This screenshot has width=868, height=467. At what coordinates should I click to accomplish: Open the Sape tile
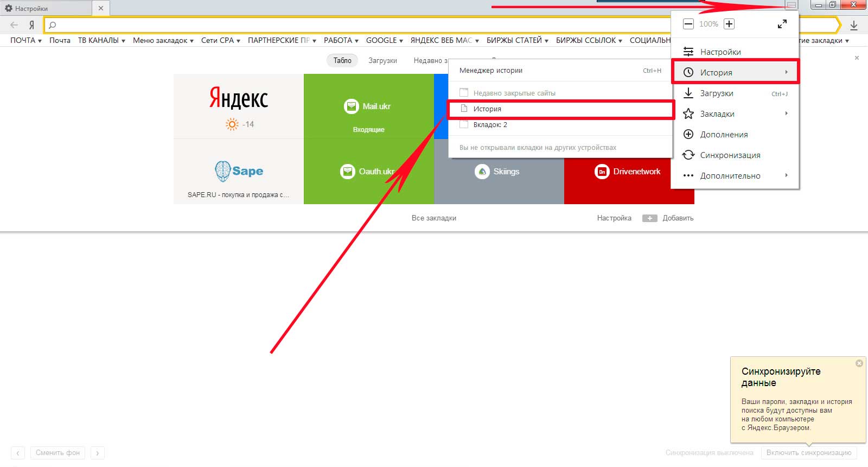click(x=239, y=172)
